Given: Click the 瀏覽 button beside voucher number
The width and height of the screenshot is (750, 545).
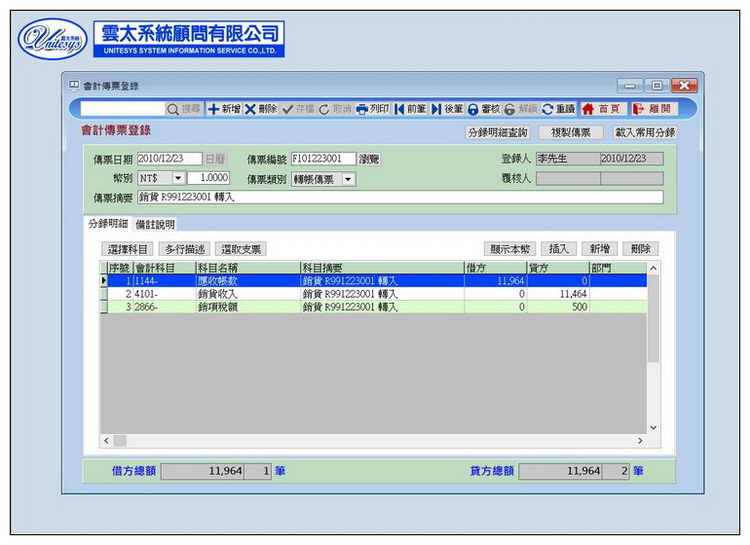Looking at the screenshot, I should pyautogui.click(x=370, y=159).
